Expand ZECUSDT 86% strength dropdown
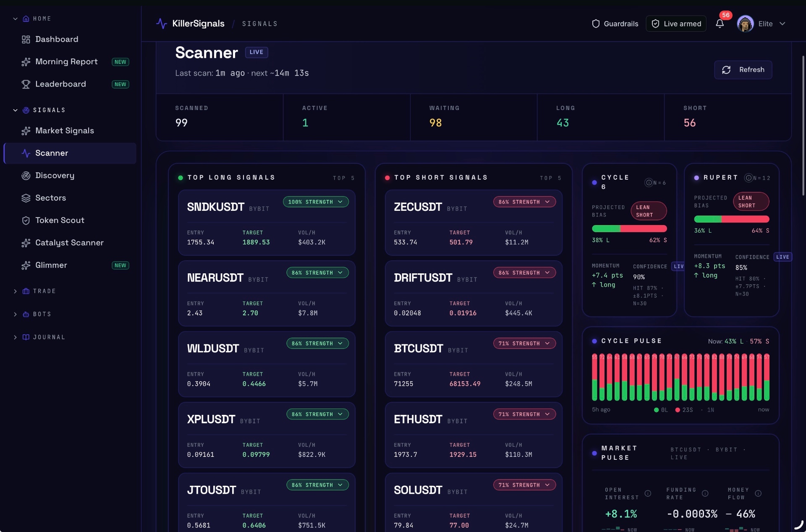806x532 pixels. (x=524, y=202)
